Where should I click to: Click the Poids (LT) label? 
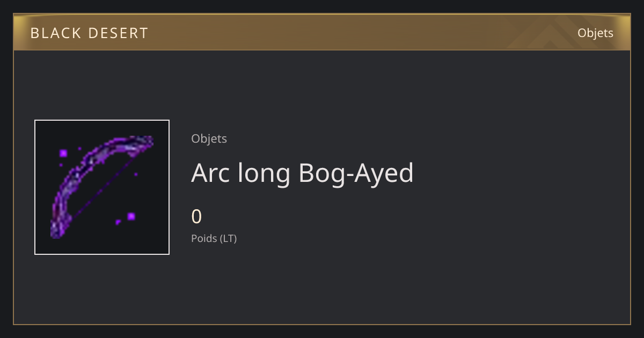[214, 238]
